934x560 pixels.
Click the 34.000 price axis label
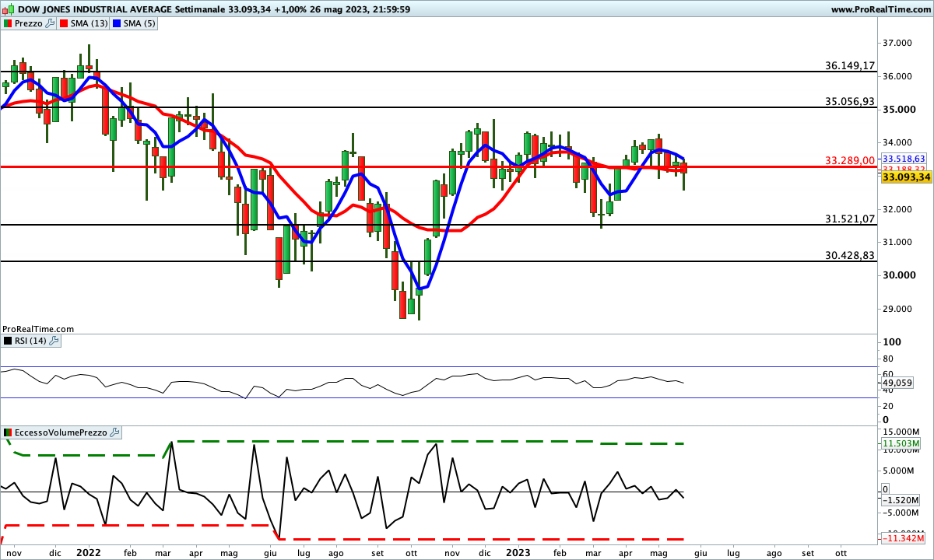click(897, 143)
